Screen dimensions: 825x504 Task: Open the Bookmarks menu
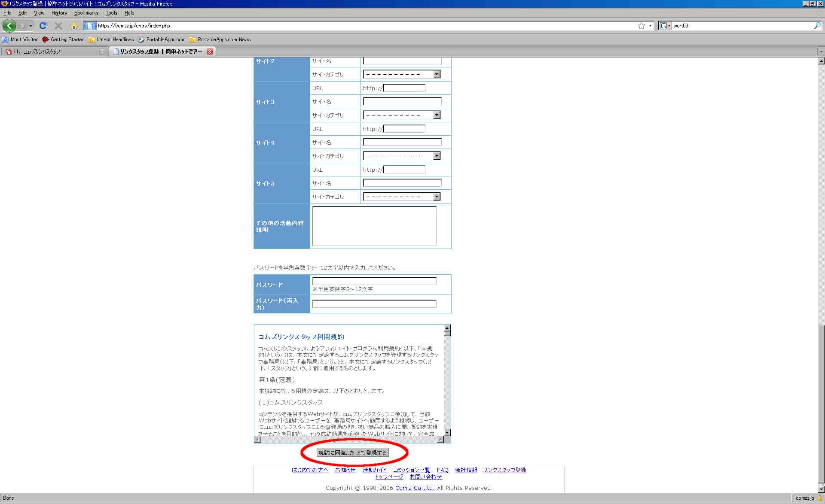(x=86, y=13)
